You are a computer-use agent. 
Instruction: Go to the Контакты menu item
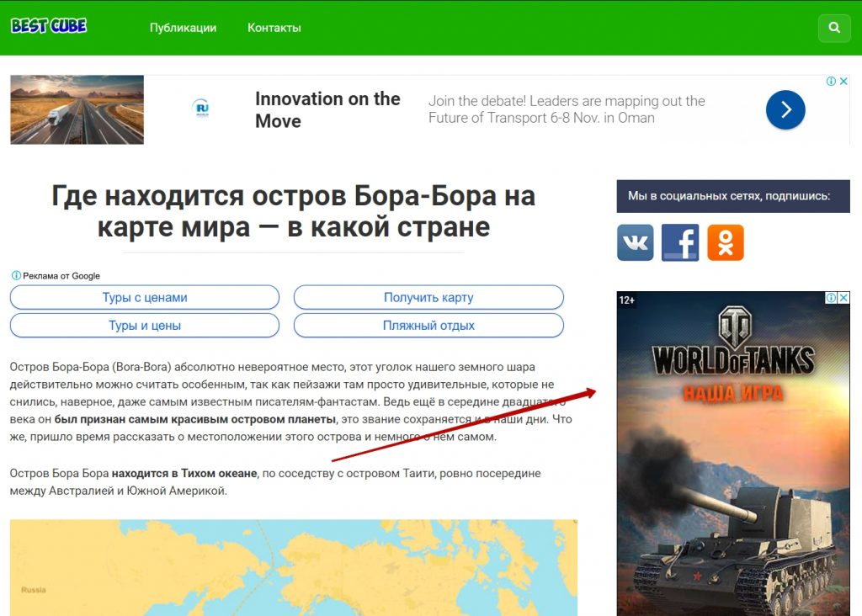(x=274, y=28)
